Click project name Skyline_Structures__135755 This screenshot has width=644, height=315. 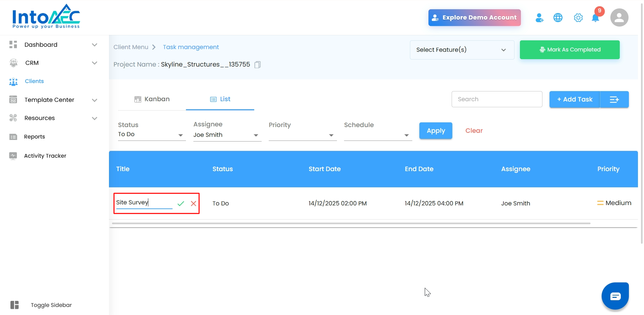coord(205,65)
